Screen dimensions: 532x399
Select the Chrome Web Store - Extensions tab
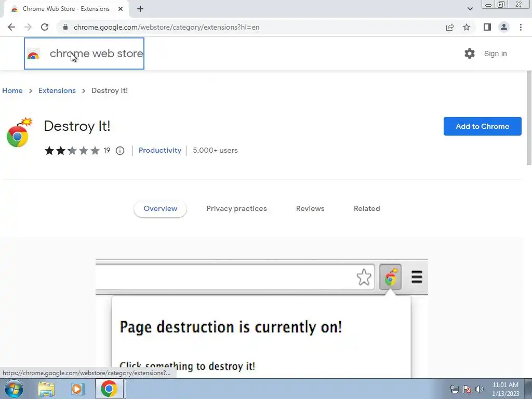coord(66,9)
